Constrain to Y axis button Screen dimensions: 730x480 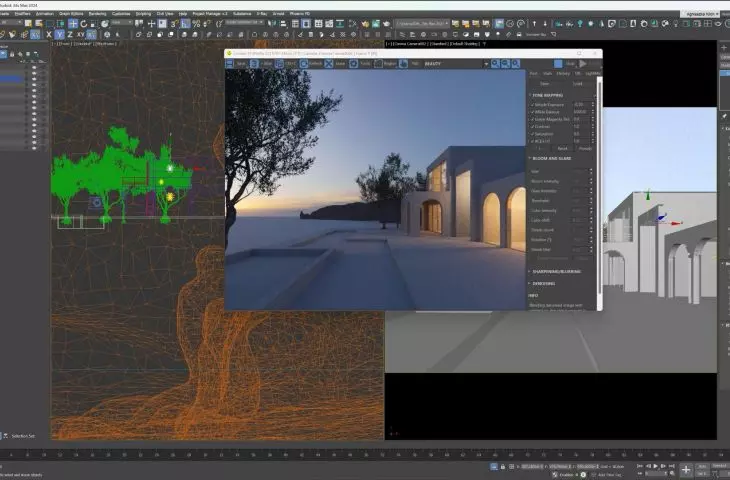coord(60,34)
